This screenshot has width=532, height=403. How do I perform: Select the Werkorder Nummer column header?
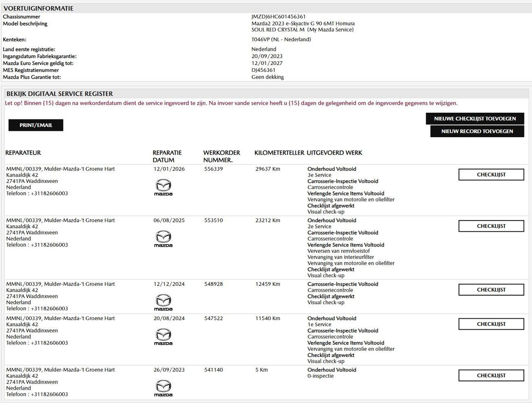222,156
